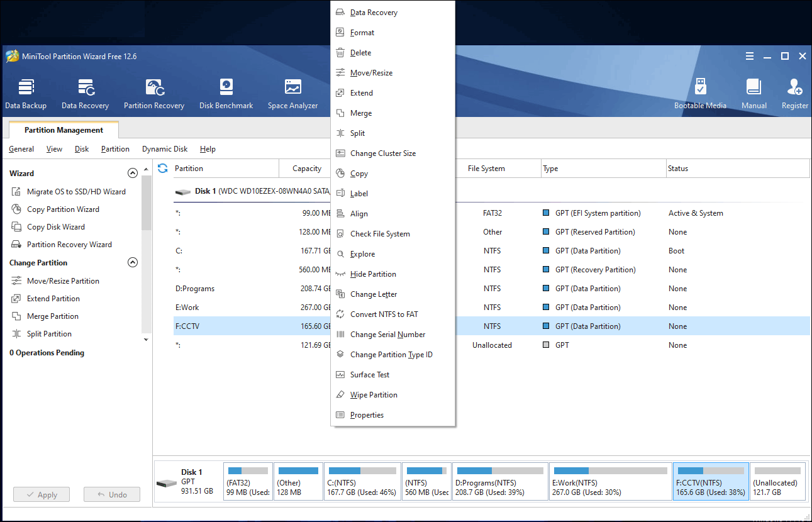Run Check File System from menu

pos(393,234)
